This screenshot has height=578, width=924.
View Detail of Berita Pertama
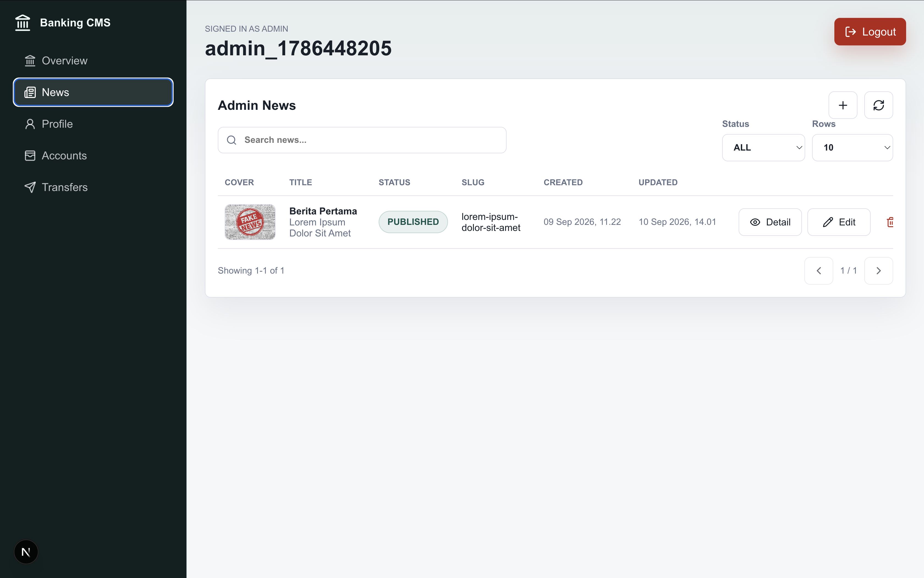click(x=770, y=222)
